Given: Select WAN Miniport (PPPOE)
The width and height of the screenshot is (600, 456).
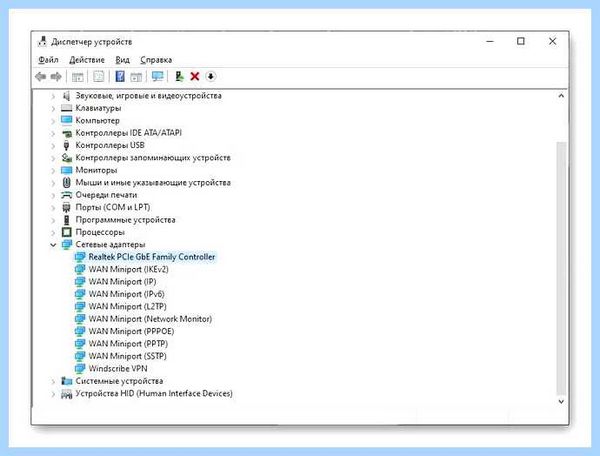Looking at the screenshot, I should click(x=131, y=331).
